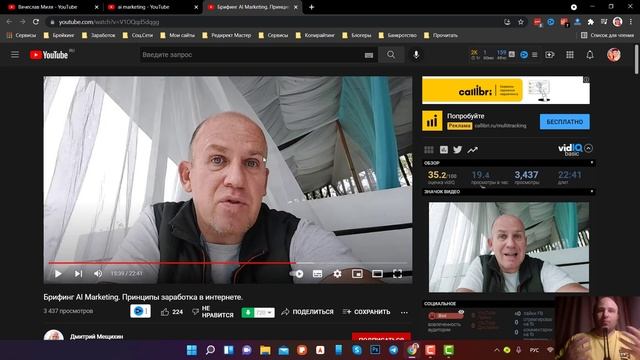Click the ПОДЕЛИТЬСЯ share button
Image resolution: width=640 pixels, height=360 pixels.
307,312
